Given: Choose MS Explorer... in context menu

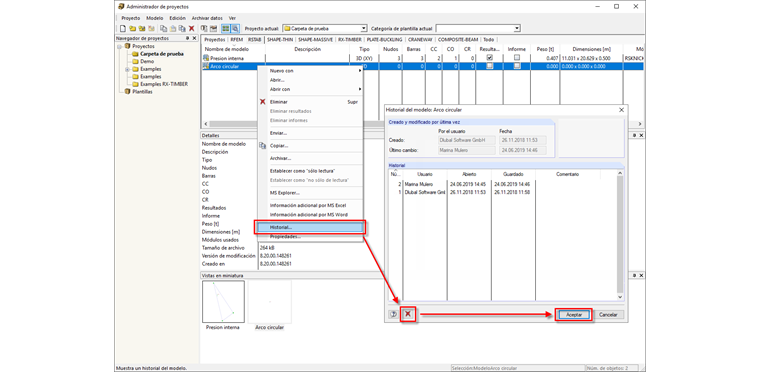Looking at the screenshot, I should click(x=310, y=193).
